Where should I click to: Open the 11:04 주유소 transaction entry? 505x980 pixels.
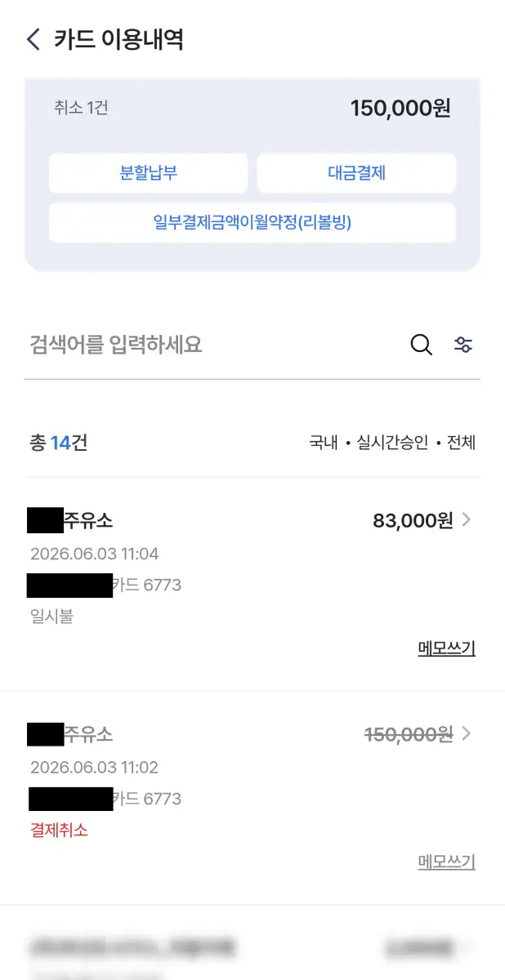252,584
